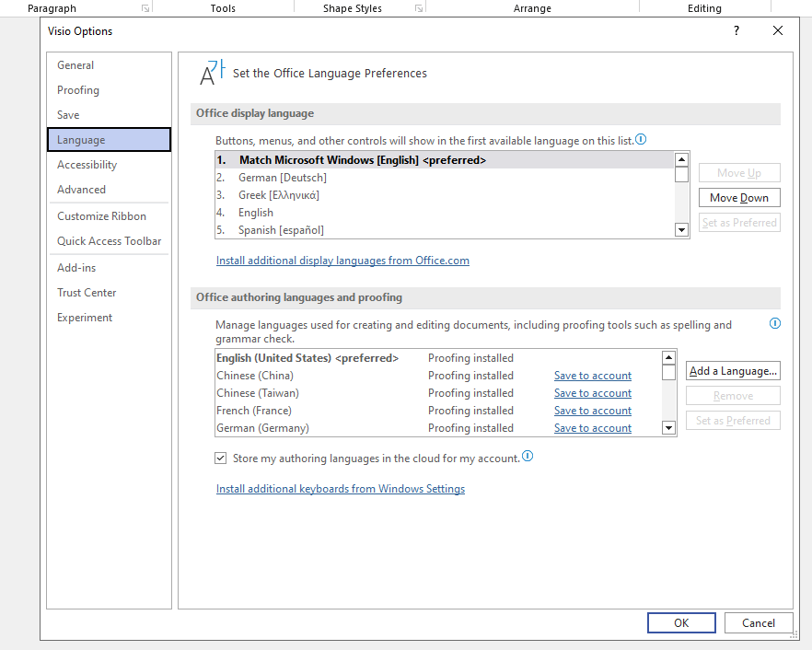812x650 pixels.
Task: Select German [Deutsch] display language
Action: click(x=445, y=178)
